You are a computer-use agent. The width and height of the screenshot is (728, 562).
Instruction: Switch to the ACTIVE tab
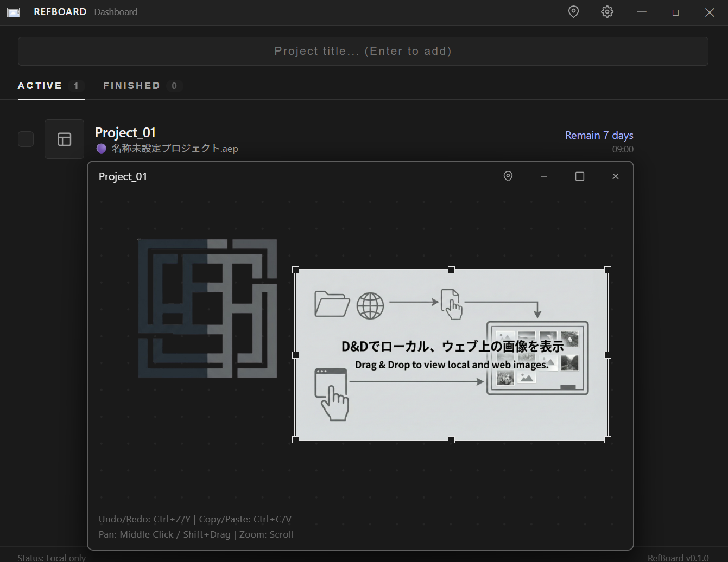click(x=40, y=86)
